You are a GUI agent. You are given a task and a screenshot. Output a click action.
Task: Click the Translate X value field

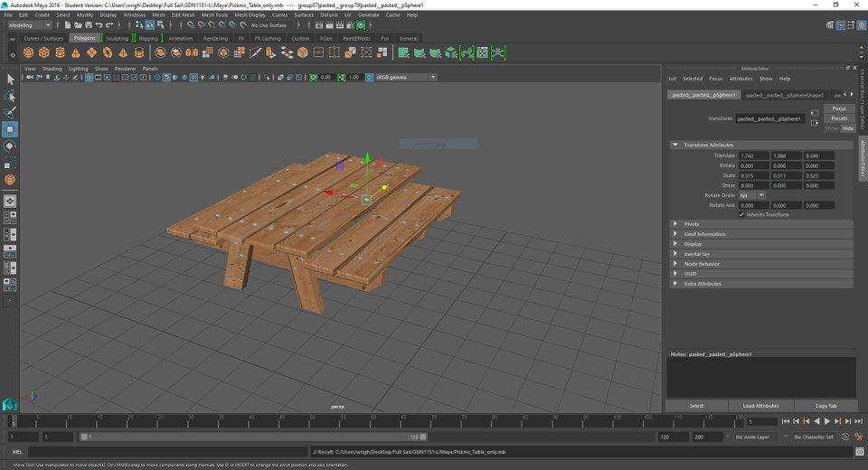(x=754, y=155)
